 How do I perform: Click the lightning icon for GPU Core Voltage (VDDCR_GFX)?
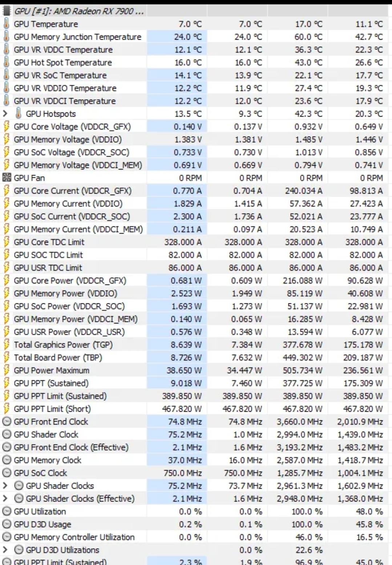pos(6,126)
